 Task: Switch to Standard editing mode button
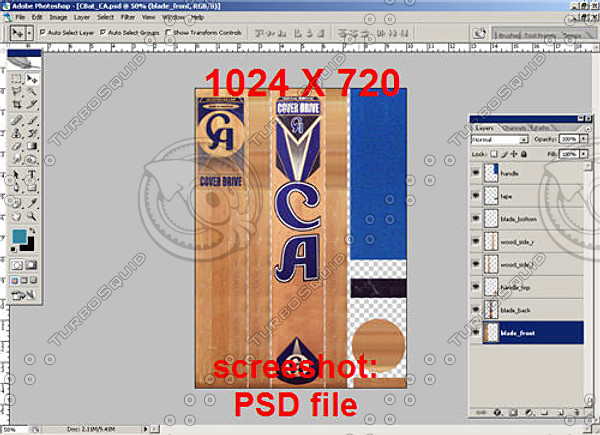point(16,265)
